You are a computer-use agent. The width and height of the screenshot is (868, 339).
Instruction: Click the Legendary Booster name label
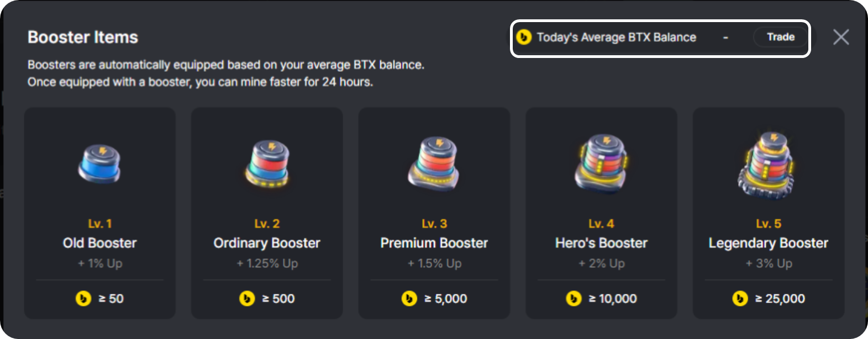coord(769,243)
